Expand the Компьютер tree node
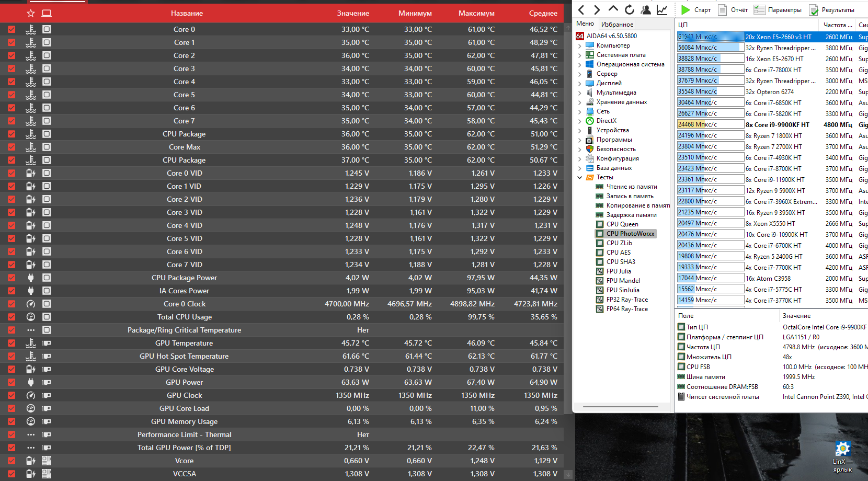The image size is (868, 481). pos(579,45)
